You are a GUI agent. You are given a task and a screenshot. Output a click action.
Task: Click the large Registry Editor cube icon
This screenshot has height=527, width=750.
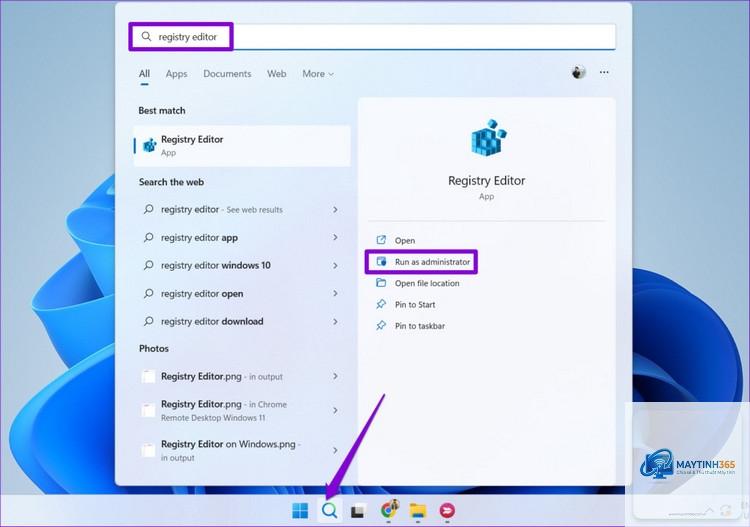click(x=488, y=138)
